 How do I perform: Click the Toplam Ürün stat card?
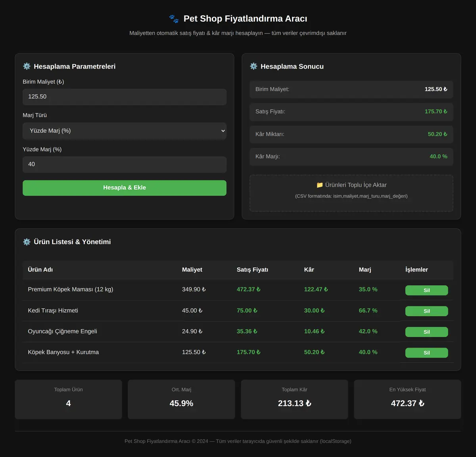pos(68,400)
